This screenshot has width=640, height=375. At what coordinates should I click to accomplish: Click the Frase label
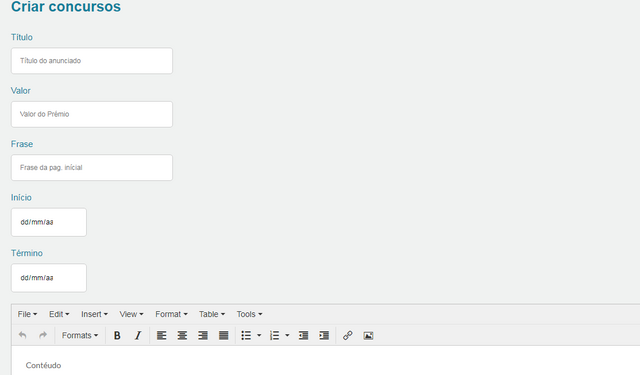pyautogui.click(x=22, y=144)
